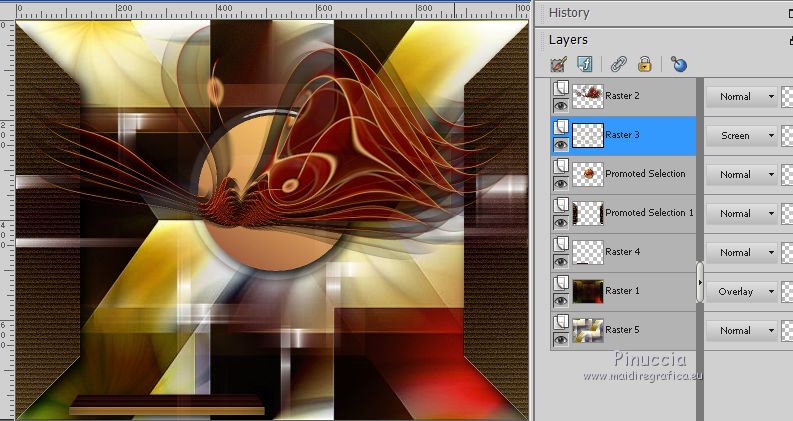Open blend mode dropdown for Raster 5
793x421 pixels.
(x=741, y=330)
